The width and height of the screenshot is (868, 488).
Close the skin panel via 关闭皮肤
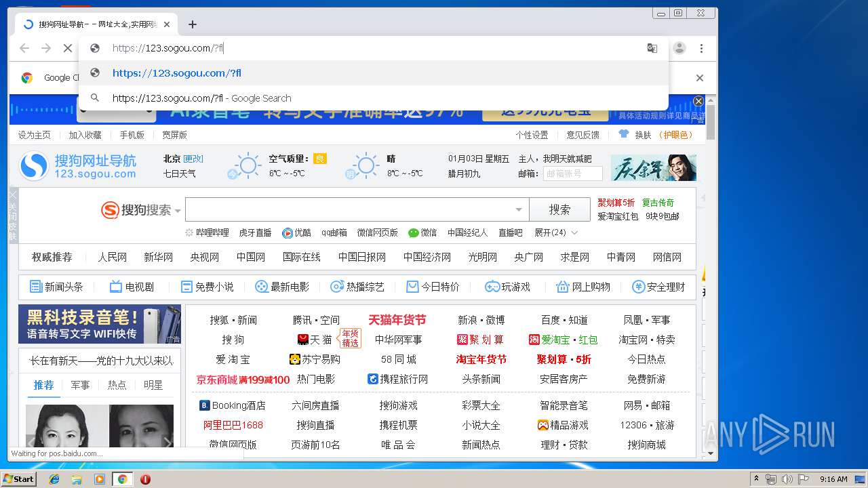[13, 215]
